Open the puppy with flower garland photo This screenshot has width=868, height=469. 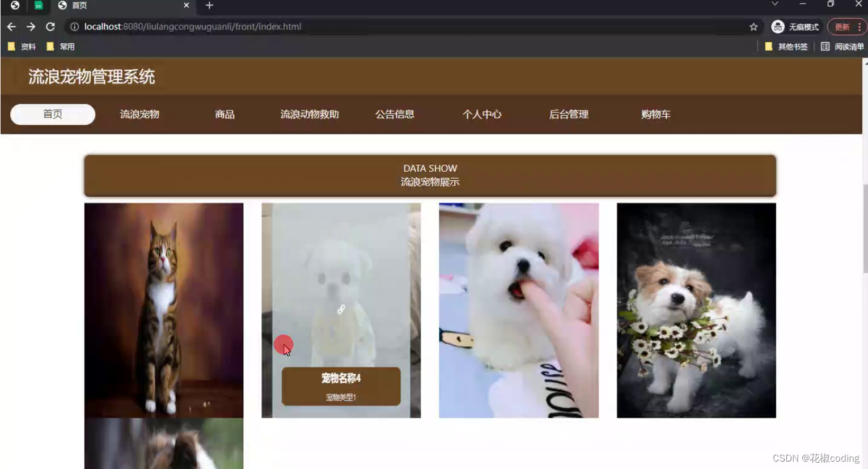point(696,310)
